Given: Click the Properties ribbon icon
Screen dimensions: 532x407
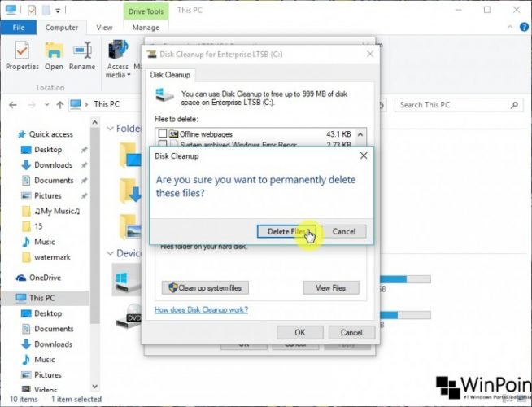Looking at the screenshot, I should tap(22, 56).
